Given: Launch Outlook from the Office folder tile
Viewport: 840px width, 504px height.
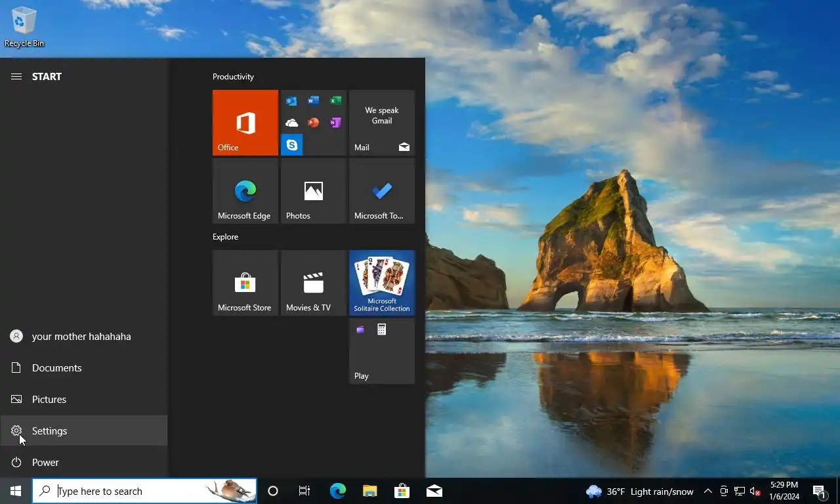Looking at the screenshot, I should tap(291, 101).
